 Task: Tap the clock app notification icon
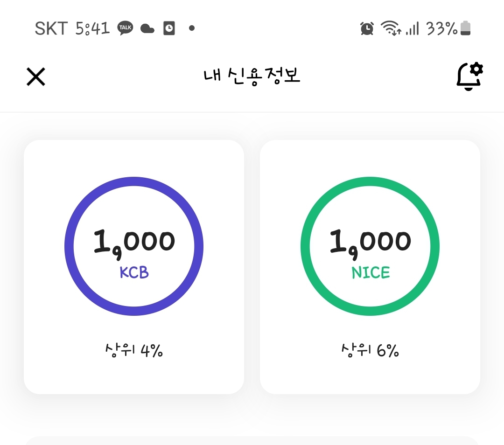(x=169, y=28)
